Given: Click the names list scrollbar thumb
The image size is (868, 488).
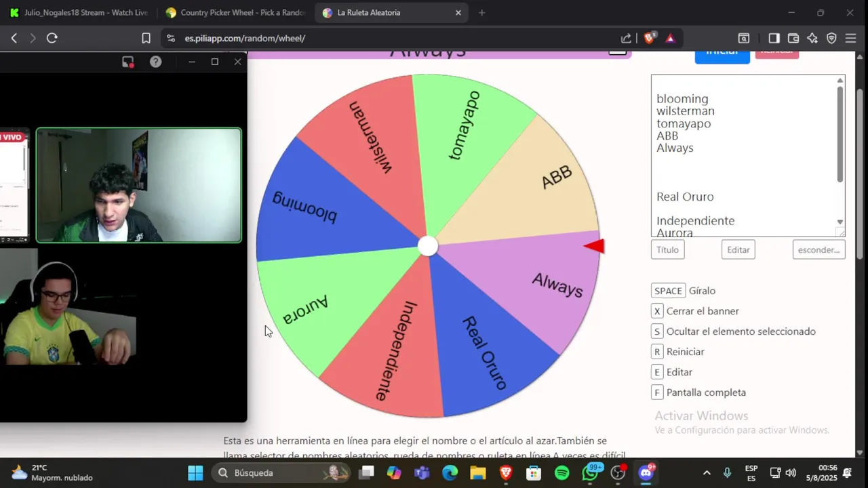Looking at the screenshot, I should point(840,134).
